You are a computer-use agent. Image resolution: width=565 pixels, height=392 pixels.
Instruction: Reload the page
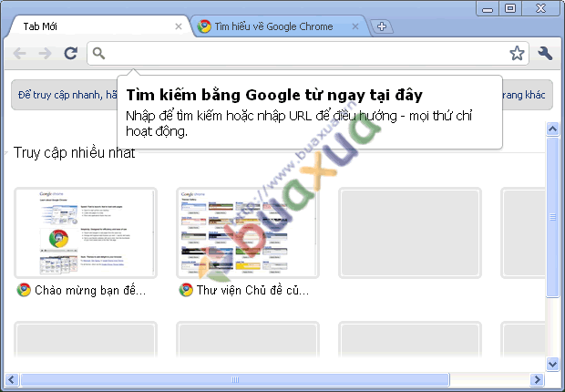(x=71, y=53)
